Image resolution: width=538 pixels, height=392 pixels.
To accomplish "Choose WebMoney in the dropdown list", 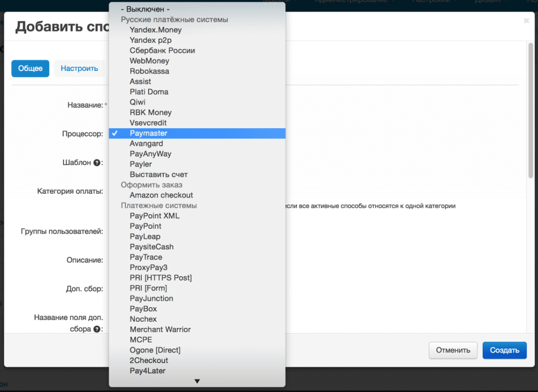I will (149, 61).
